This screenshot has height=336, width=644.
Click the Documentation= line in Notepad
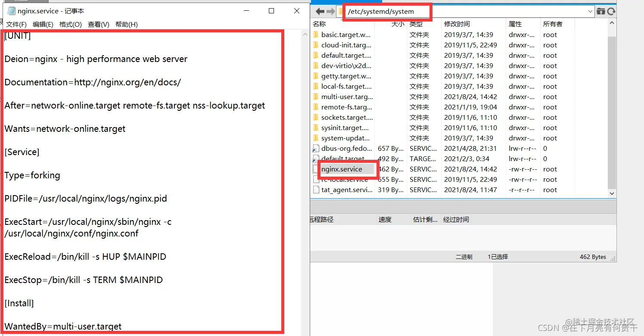click(x=93, y=82)
